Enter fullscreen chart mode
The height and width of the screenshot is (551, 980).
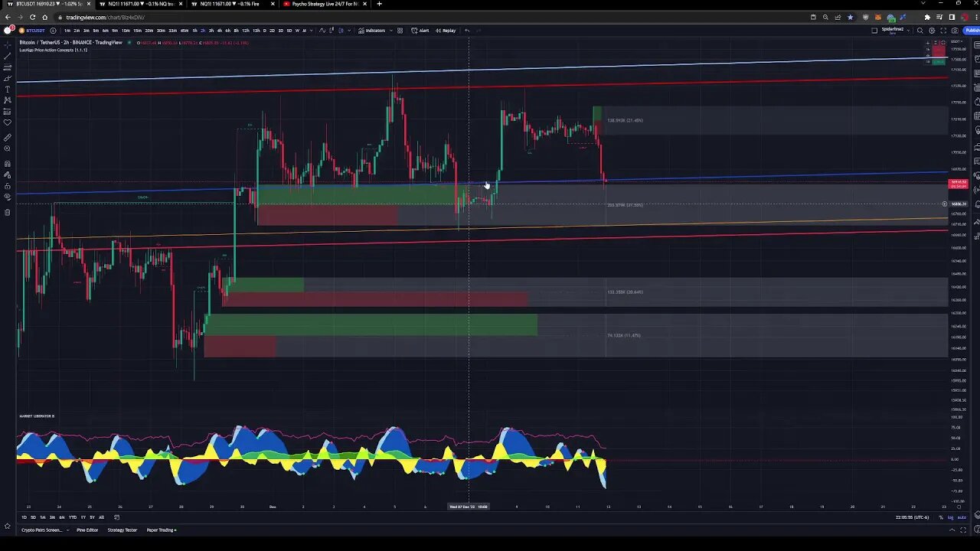tap(943, 31)
